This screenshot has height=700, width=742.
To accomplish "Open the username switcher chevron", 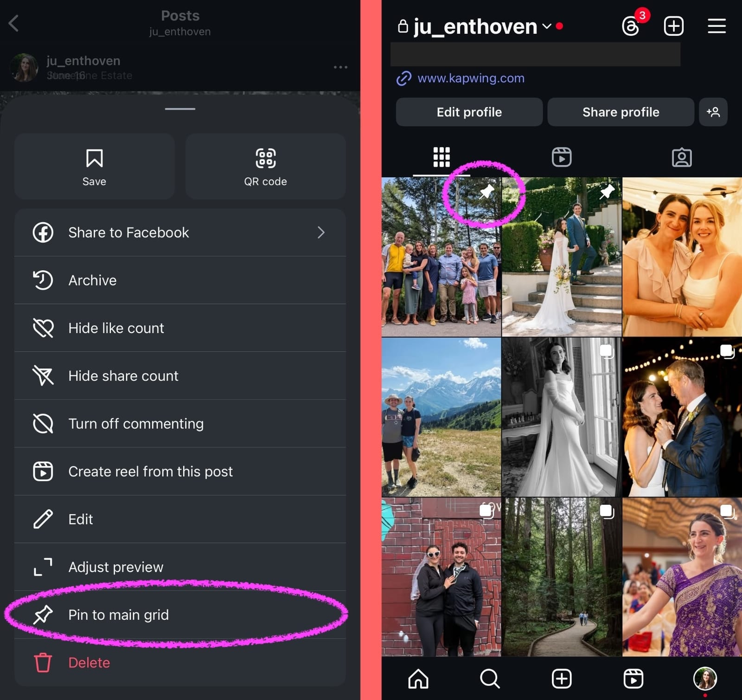I will 546,26.
